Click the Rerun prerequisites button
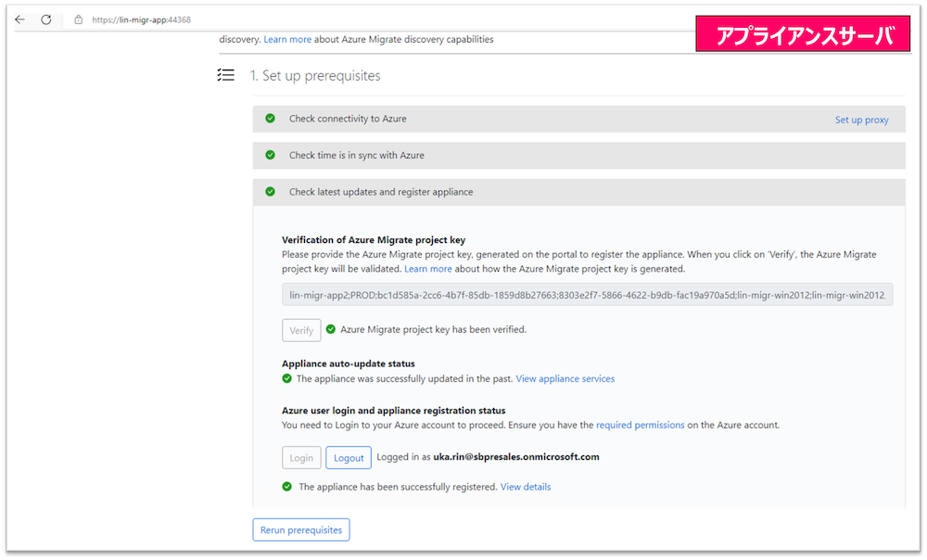Screen dimensions: 927x560 coord(300,530)
